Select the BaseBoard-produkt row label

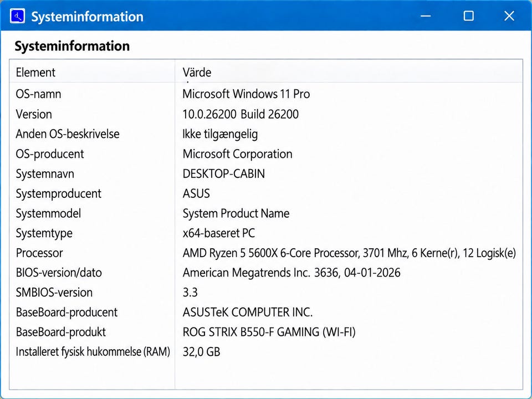click(61, 332)
